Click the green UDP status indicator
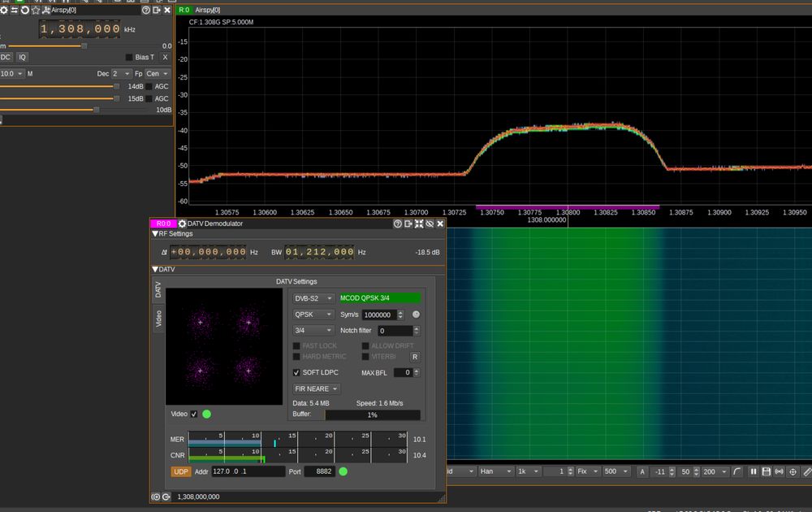This screenshot has height=512, width=812. [x=343, y=471]
